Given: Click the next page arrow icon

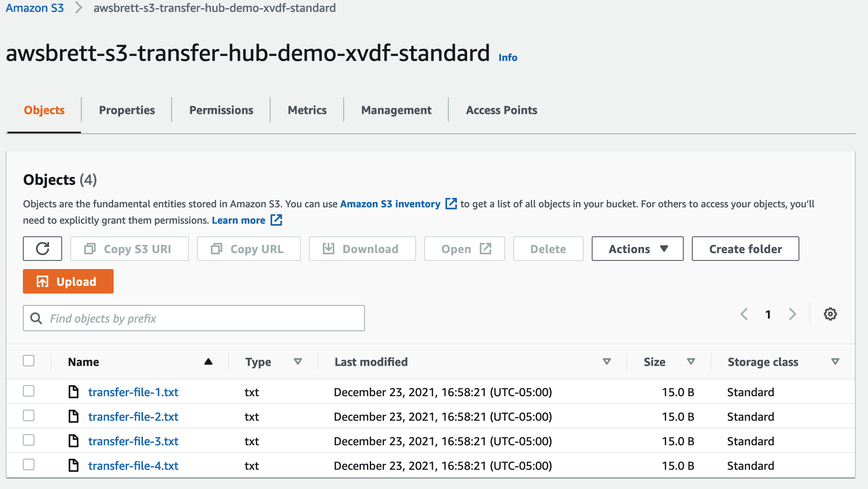Looking at the screenshot, I should click(x=792, y=314).
